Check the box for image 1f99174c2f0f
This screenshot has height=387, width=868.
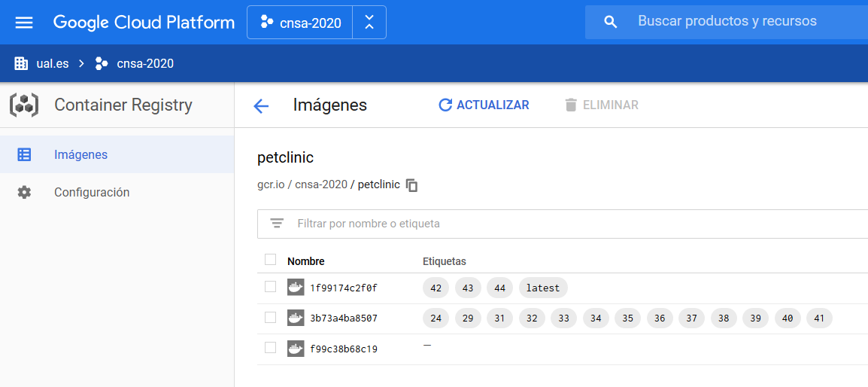270,287
